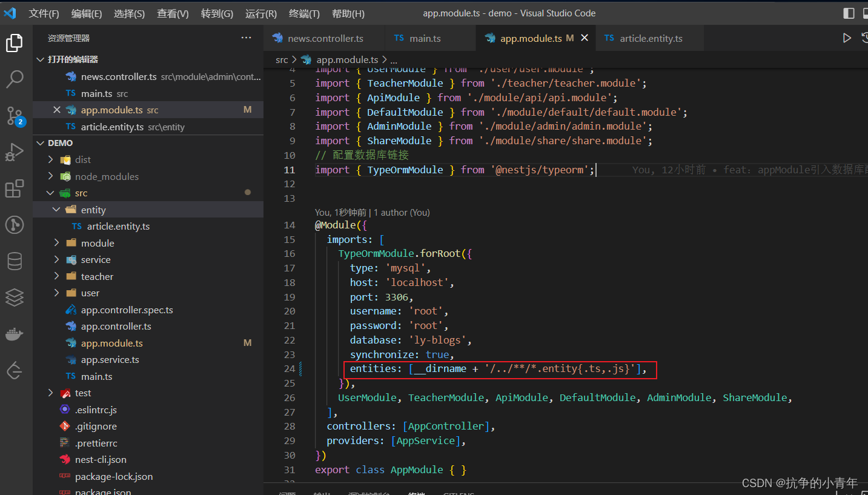Run the current file with the play button
This screenshot has height=495, width=868.
pyautogui.click(x=846, y=37)
